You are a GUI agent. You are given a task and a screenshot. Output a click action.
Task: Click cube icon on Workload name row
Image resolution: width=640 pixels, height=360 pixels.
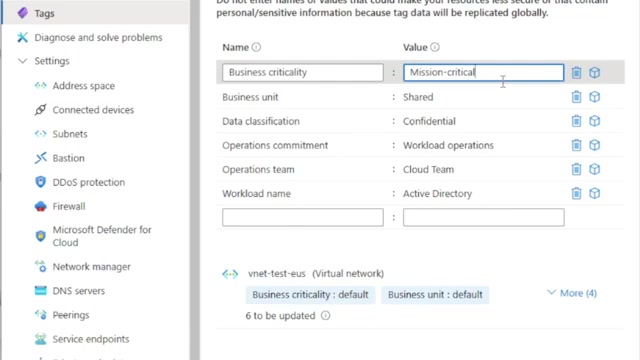click(595, 193)
